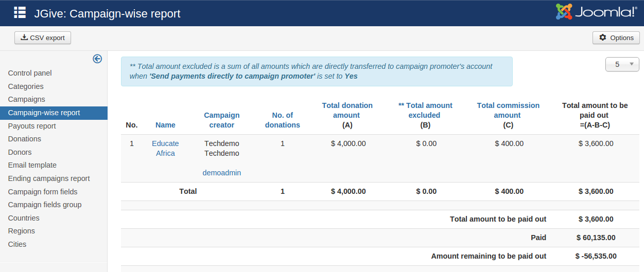Sort by Campaign creator column

pyautogui.click(x=222, y=120)
